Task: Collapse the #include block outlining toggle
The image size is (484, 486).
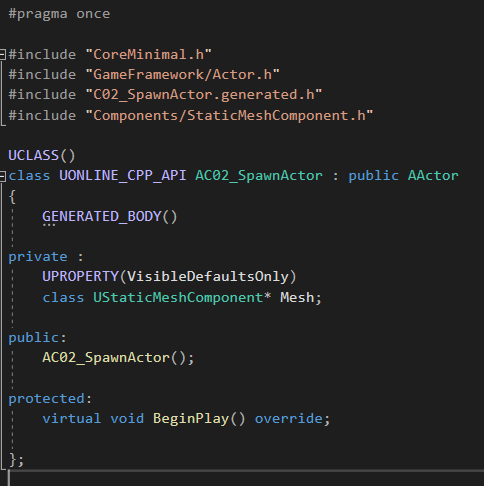Action: coord(2,54)
